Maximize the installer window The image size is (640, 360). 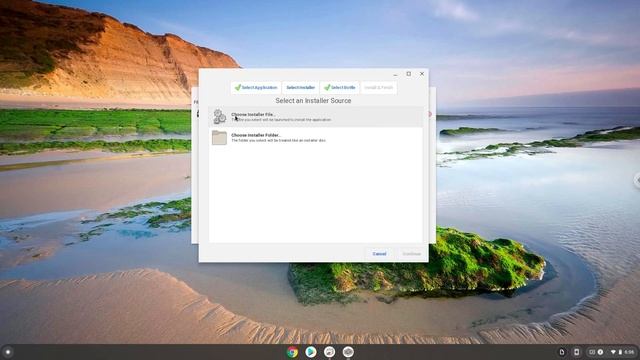409,74
